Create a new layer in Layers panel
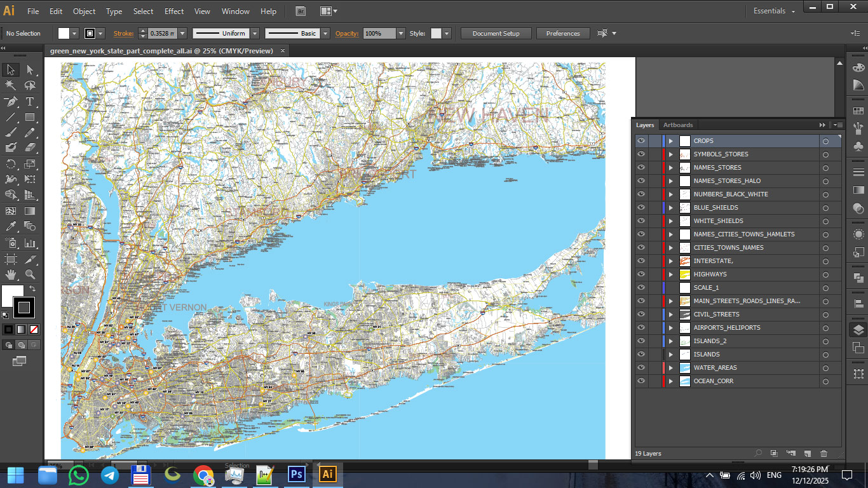Screen dimensions: 868x488 pos(808,453)
